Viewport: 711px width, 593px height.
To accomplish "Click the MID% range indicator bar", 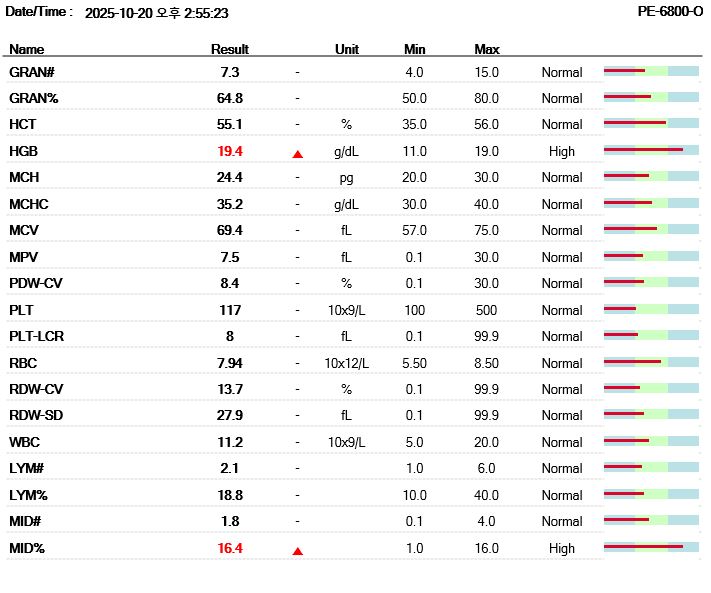I will click(x=651, y=548).
